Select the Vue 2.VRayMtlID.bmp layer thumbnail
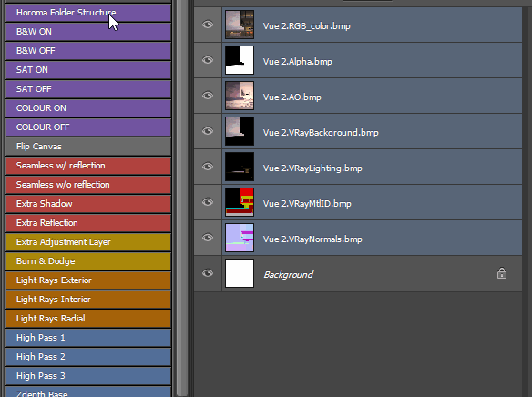This screenshot has width=532, height=397. pos(240,202)
